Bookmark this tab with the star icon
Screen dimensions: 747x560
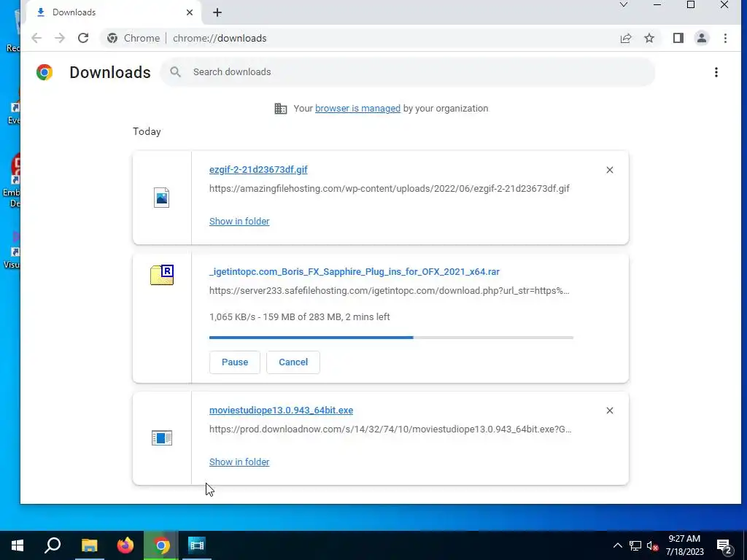pyautogui.click(x=649, y=38)
